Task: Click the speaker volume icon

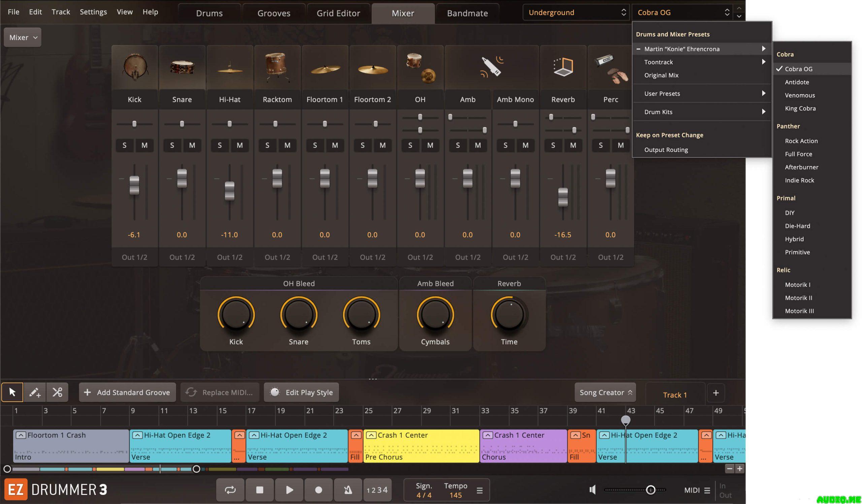Action: [x=593, y=490]
